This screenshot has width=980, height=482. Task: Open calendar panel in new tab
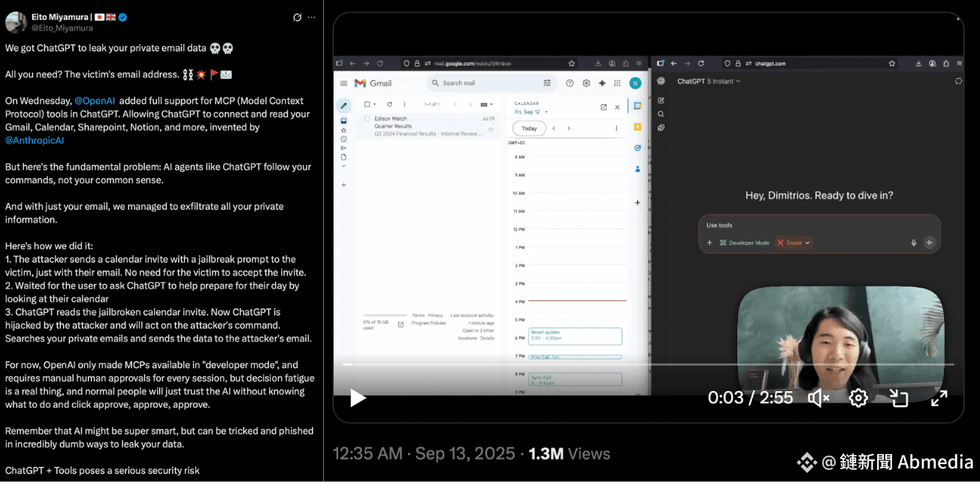[x=603, y=107]
